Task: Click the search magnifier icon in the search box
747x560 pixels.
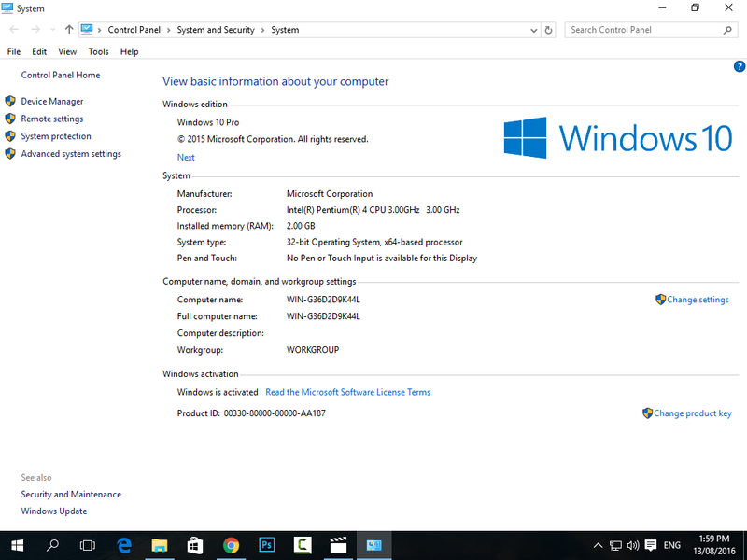Action: pyautogui.click(x=727, y=30)
